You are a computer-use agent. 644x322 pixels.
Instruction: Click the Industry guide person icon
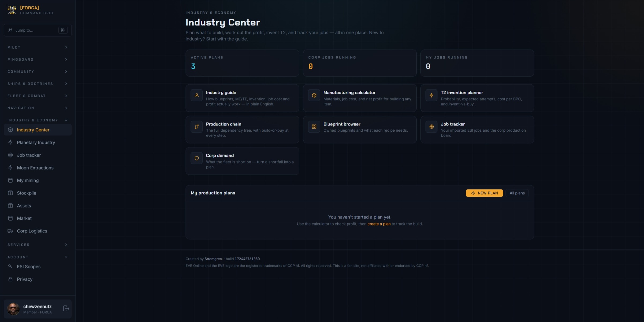[197, 95]
